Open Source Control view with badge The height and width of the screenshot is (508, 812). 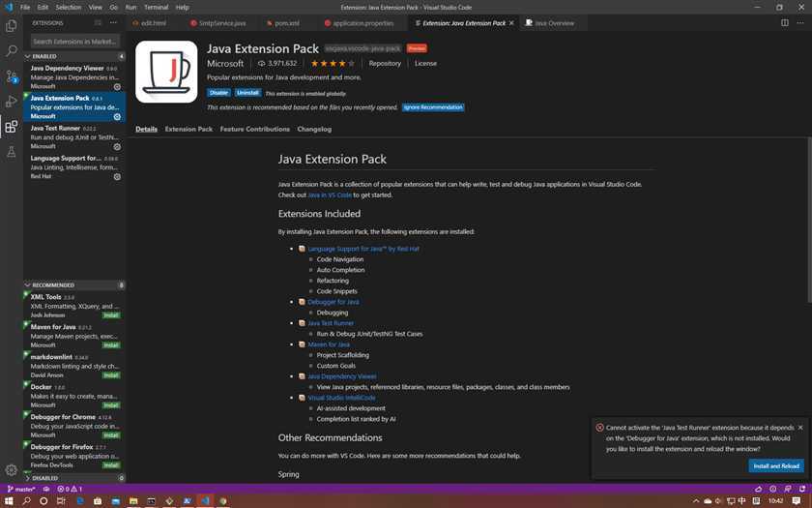point(11,76)
